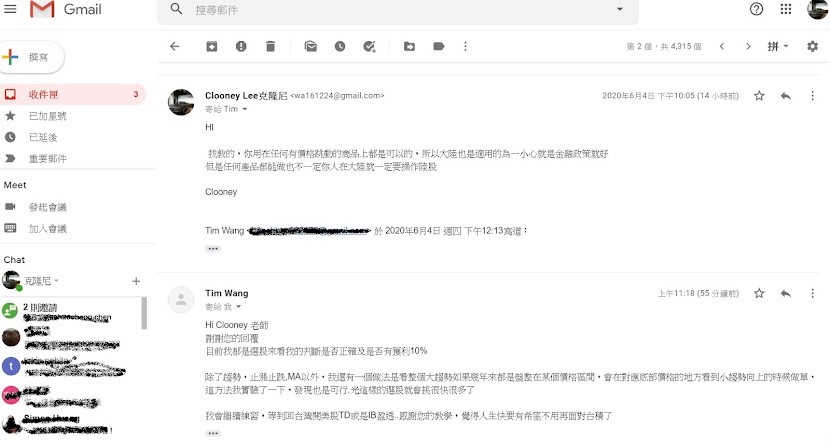This screenshot has height=441, width=830.
Task: Open input tools 拼 dropdown
Action: point(778,47)
